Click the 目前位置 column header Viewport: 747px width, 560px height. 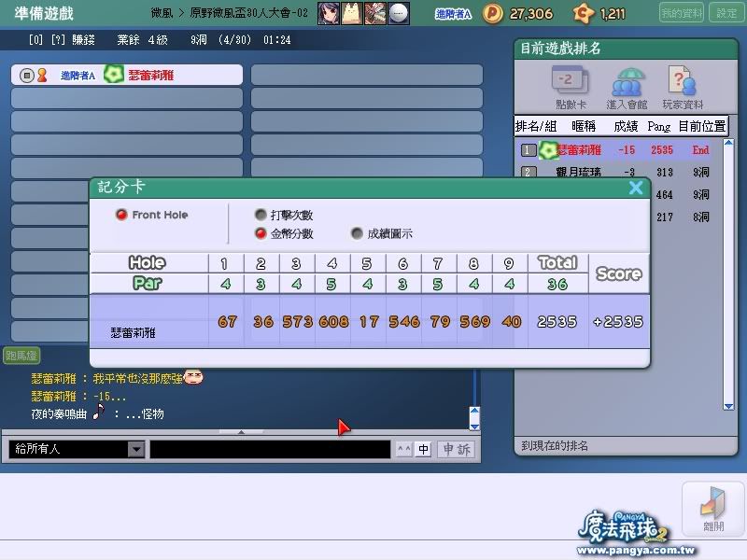(x=702, y=126)
